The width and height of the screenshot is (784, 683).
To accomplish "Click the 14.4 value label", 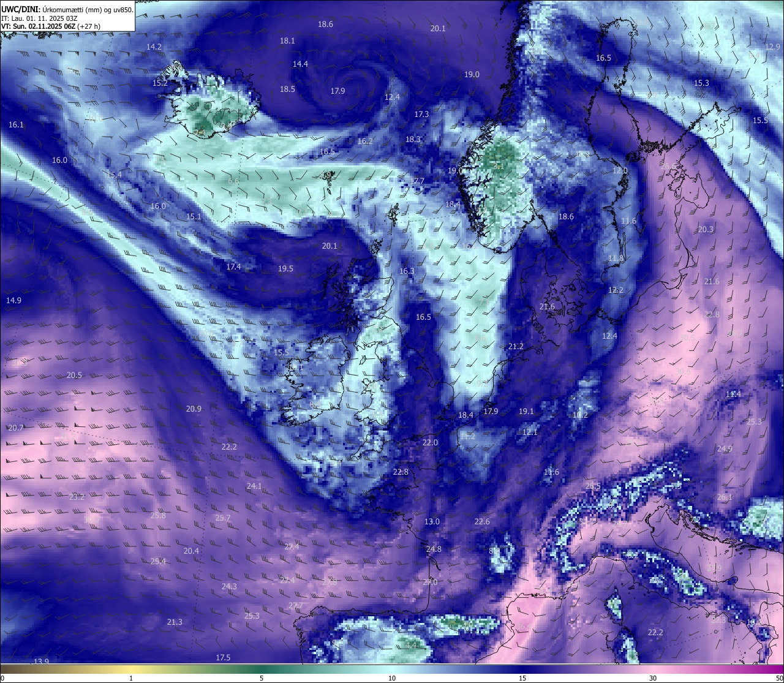I will pyautogui.click(x=300, y=64).
